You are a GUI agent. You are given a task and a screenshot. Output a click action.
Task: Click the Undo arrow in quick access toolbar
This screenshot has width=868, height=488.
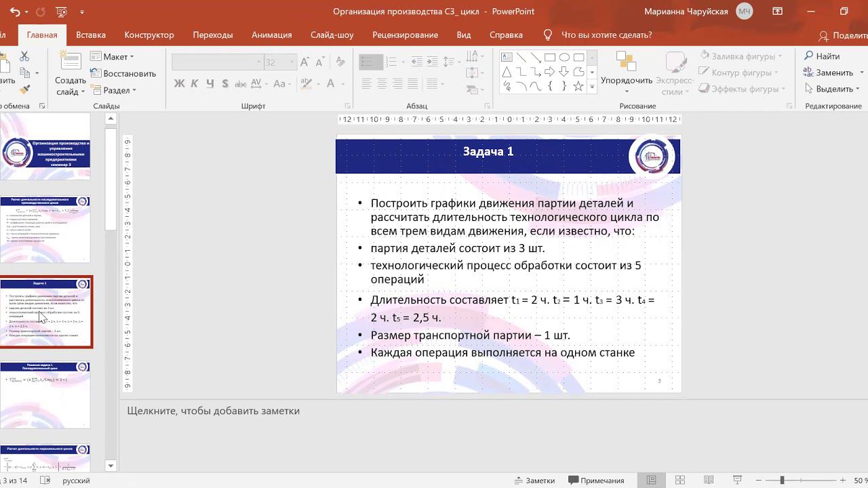point(15,12)
